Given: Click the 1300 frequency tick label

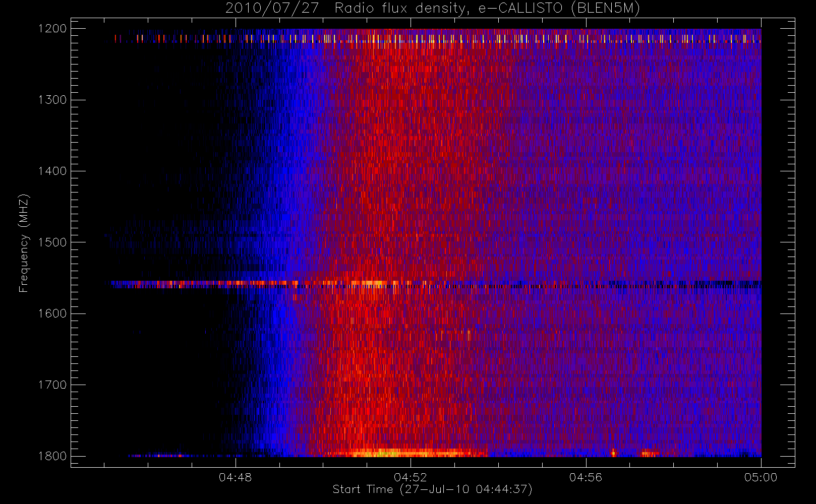Looking at the screenshot, I should (x=52, y=100).
